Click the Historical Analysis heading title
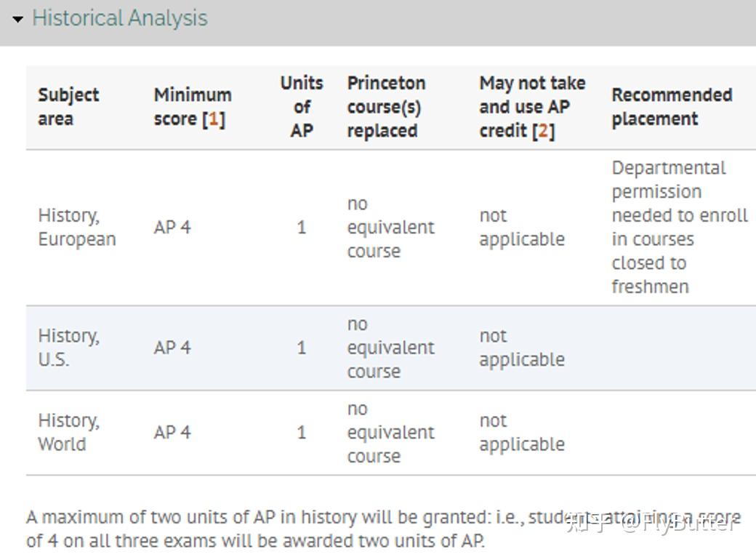The height and width of the screenshot is (557, 756). pyautogui.click(x=120, y=18)
